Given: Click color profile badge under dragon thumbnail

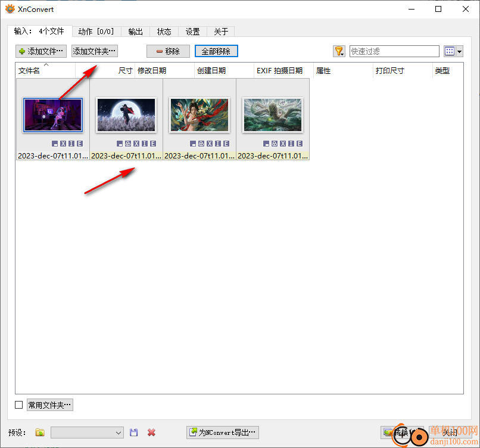Looking at the screenshot, I should click(275, 144).
